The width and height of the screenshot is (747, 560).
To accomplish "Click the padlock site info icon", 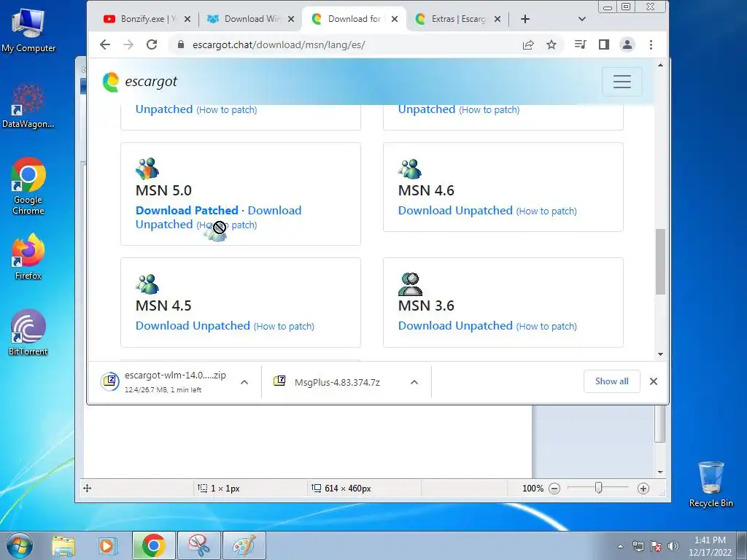I will tap(181, 44).
